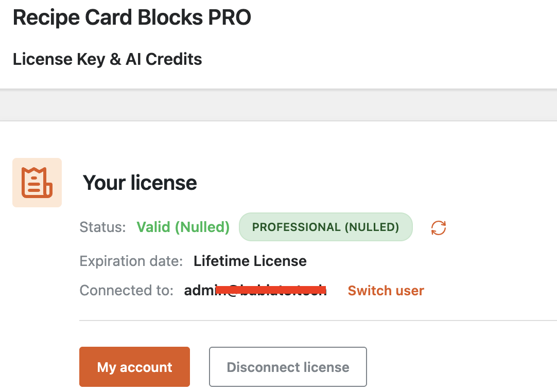Click the Disconnect license button

[x=288, y=367]
